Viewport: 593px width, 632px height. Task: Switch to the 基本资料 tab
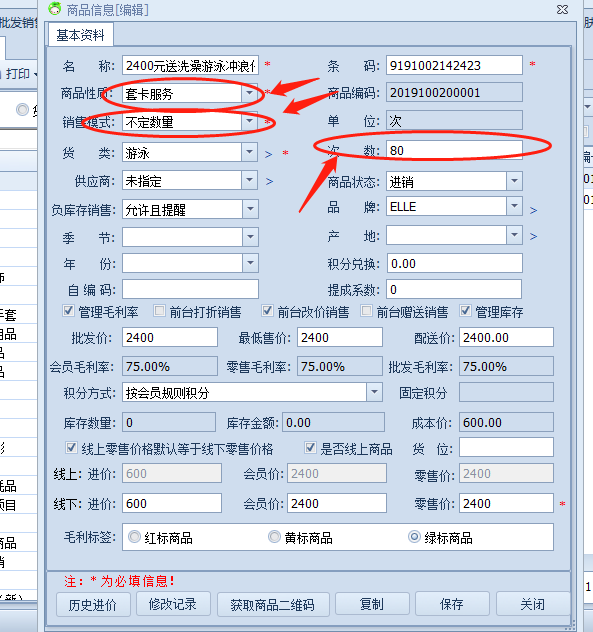pyautogui.click(x=81, y=35)
